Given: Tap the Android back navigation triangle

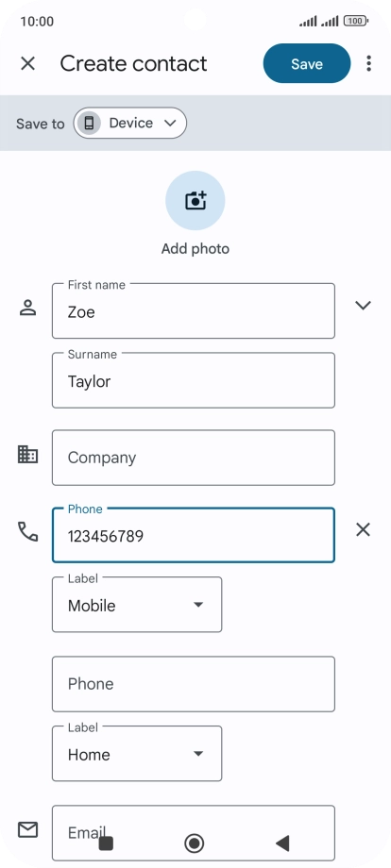Looking at the screenshot, I should click(x=282, y=843).
